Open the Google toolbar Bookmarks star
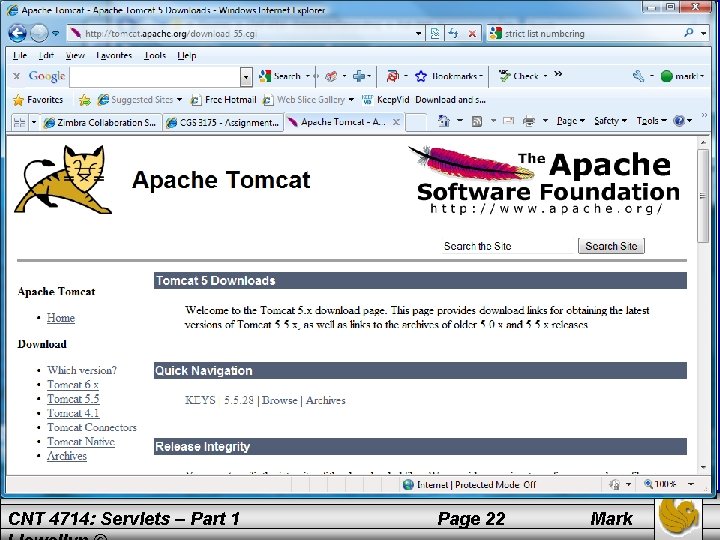 [421, 76]
